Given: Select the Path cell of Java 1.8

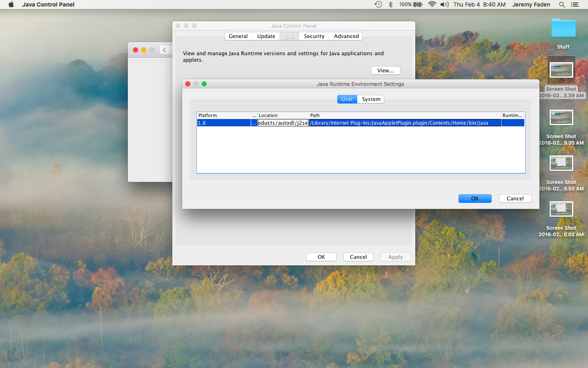Looking at the screenshot, I should 404,123.
